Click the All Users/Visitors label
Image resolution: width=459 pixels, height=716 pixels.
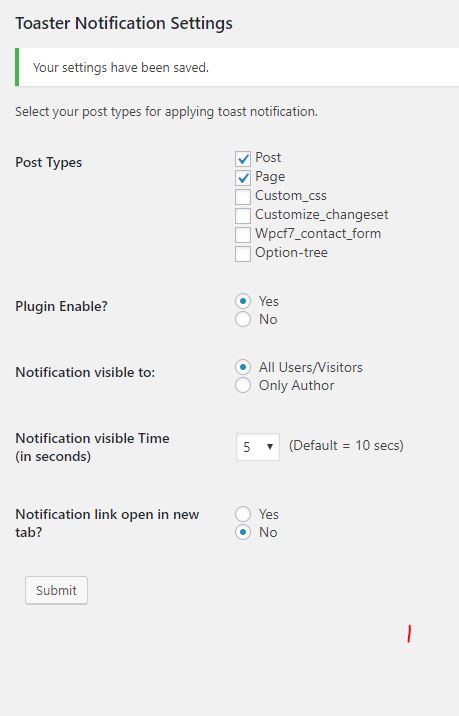pos(311,367)
